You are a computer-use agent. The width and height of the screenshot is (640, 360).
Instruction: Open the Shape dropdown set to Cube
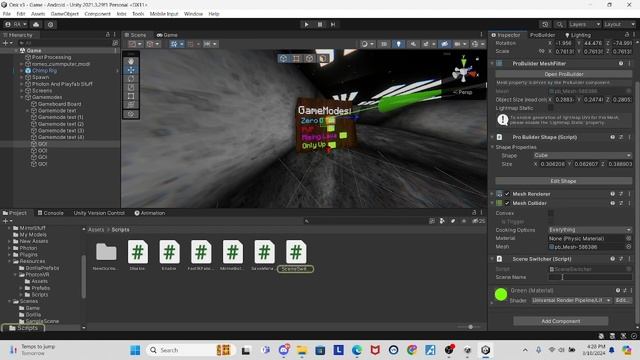(x=582, y=156)
